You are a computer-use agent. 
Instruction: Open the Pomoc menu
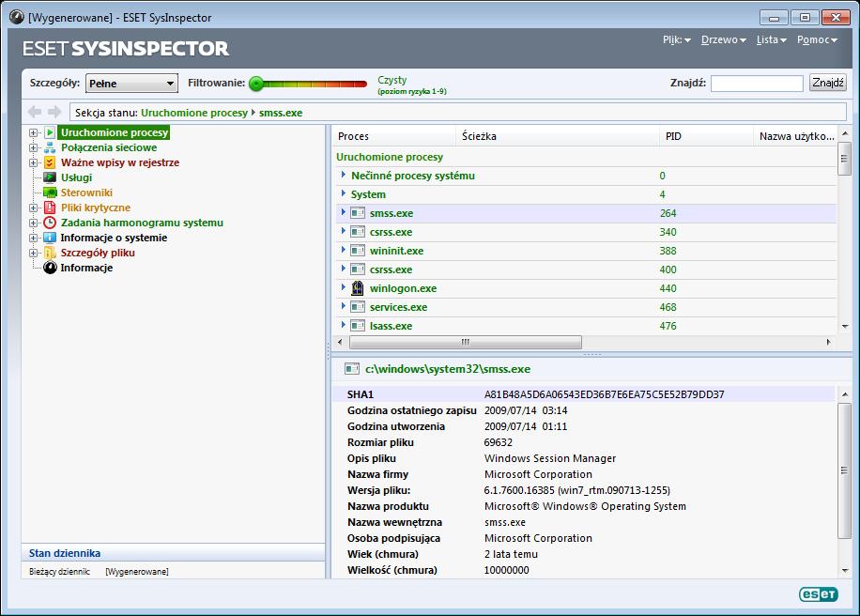pyautogui.click(x=817, y=39)
